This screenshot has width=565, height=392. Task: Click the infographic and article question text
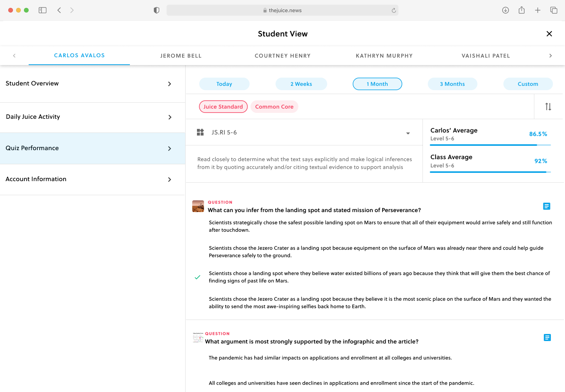click(x=312, y=341)
